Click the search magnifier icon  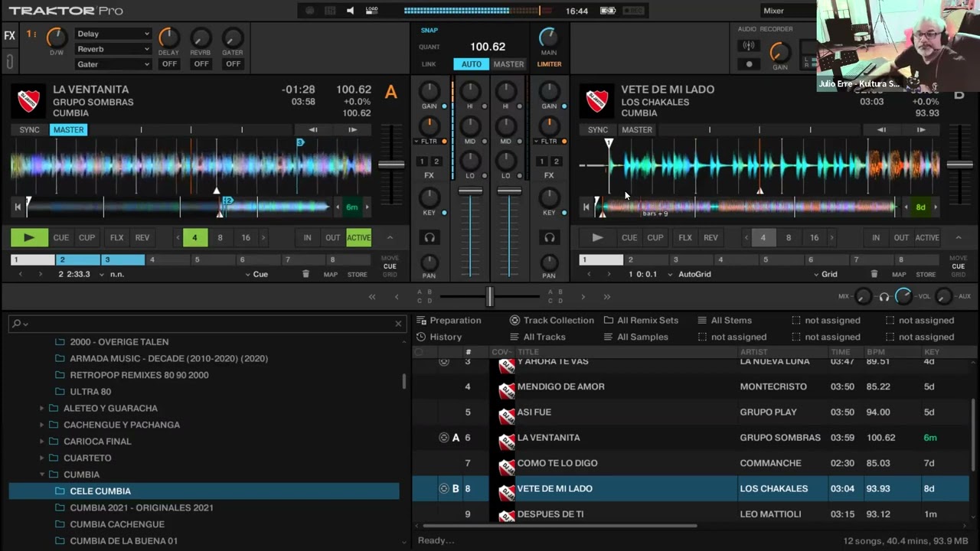pyautogui.click(x=16, y=324)
